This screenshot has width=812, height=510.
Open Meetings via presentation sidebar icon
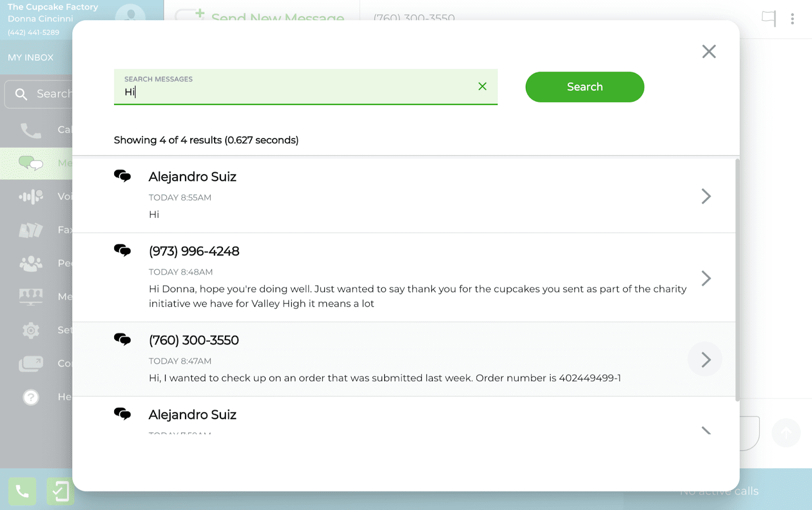[30, 297]
